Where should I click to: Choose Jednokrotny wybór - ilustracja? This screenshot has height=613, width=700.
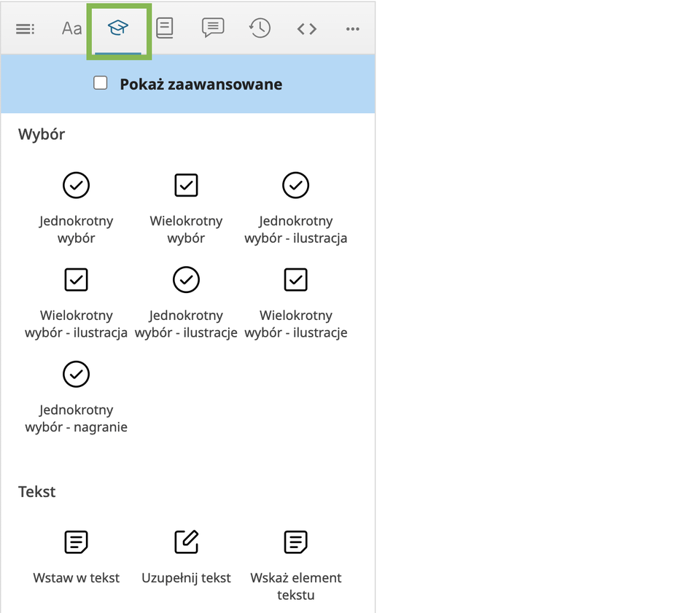pyautogui.click(x=295, y=185)
